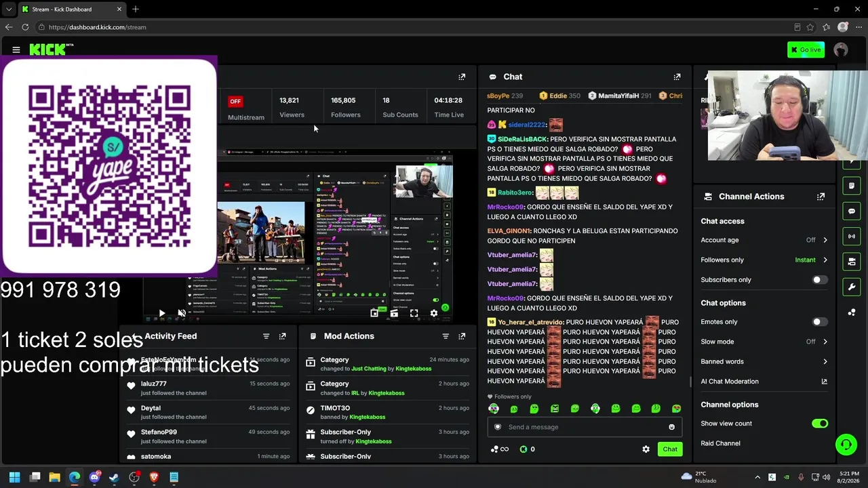868x488 pixels.
Task: Click the channel points icon under chat
Action: (x=499, y=449)
